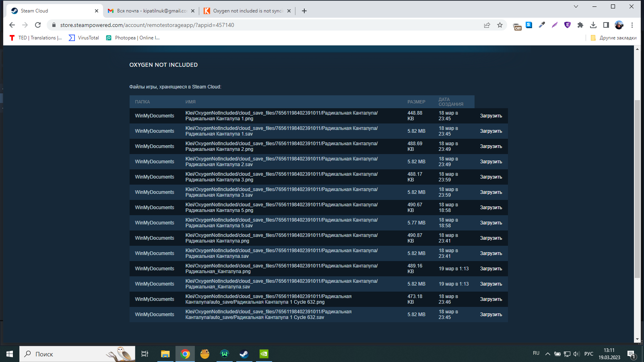Expand the tab search chevron

click(576, 6)
